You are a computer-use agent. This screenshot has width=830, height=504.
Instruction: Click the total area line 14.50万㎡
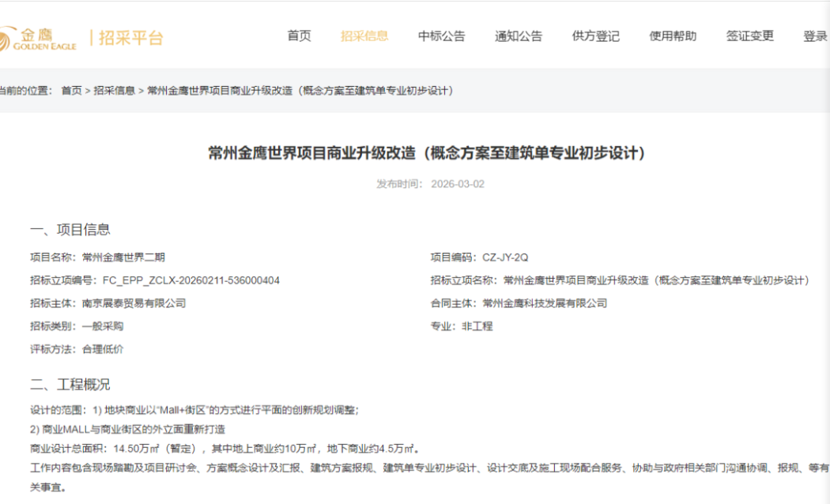(225, 449)
